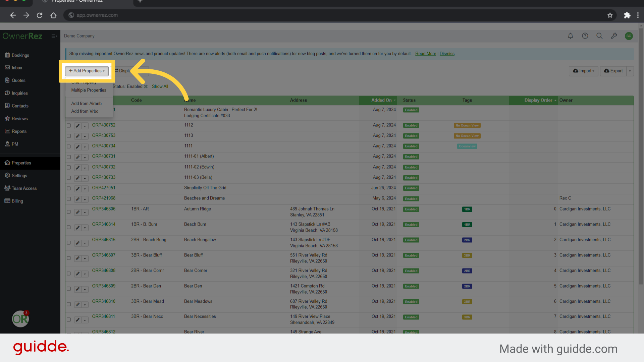Viewport: 644px width, 362px height.
Task: Check the row checkbox for Autumn Ridge
Action: [69, 212]
